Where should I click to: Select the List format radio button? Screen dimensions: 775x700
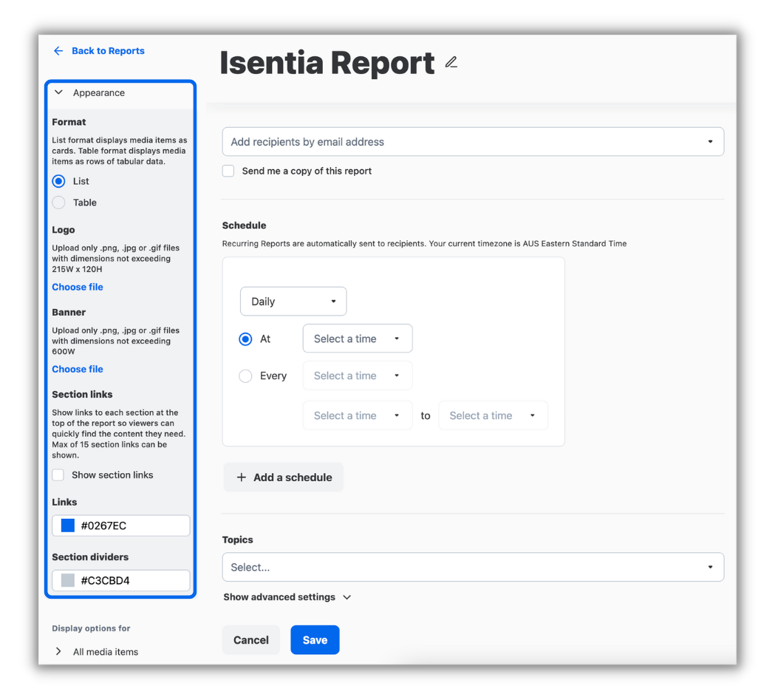coord(59,181)
